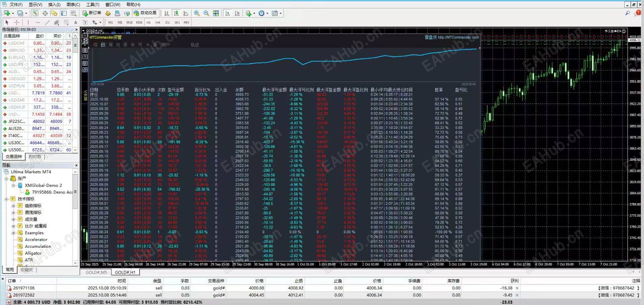Toggle the Market Watch window icon
Viewport: 644px width, 305px height.
point(35,13)
